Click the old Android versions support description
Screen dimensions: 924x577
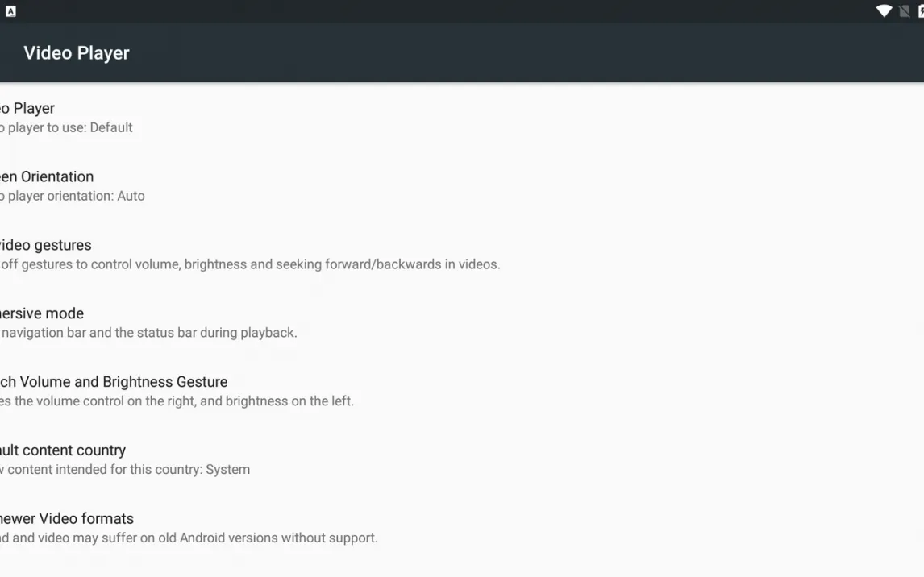189,538
